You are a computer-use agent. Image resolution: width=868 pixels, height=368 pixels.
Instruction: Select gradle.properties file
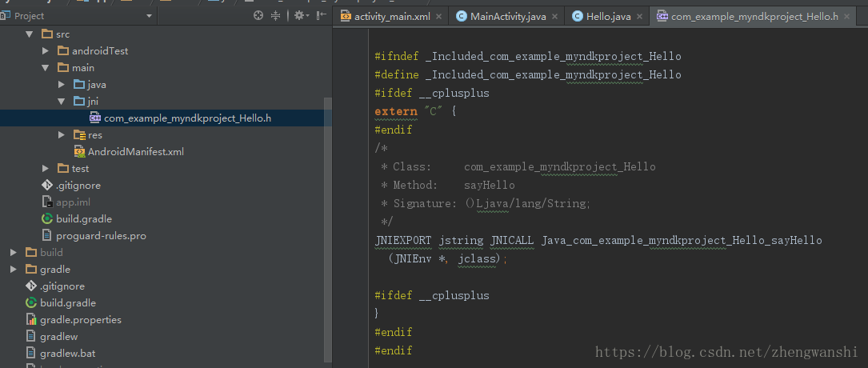80,320
